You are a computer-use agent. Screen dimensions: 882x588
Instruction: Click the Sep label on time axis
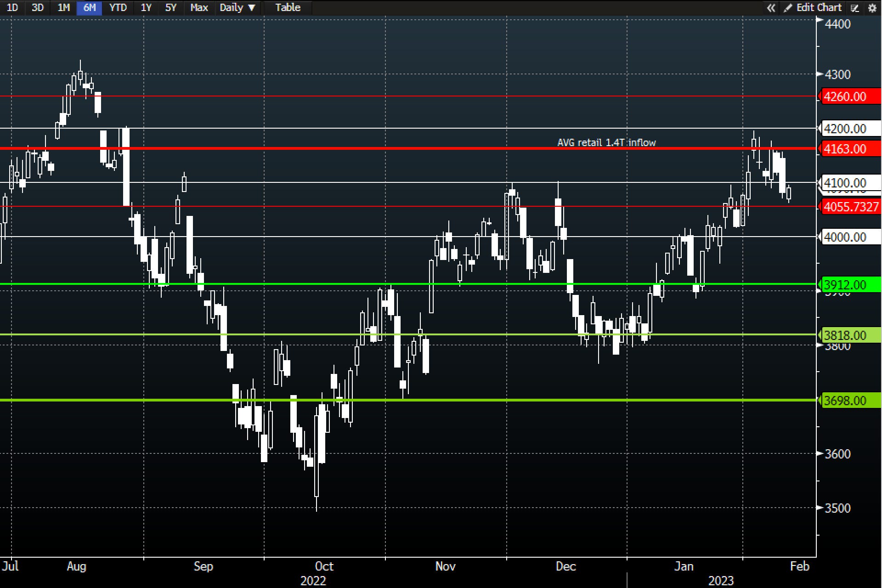pyautogui.click(x=204, y=566)
